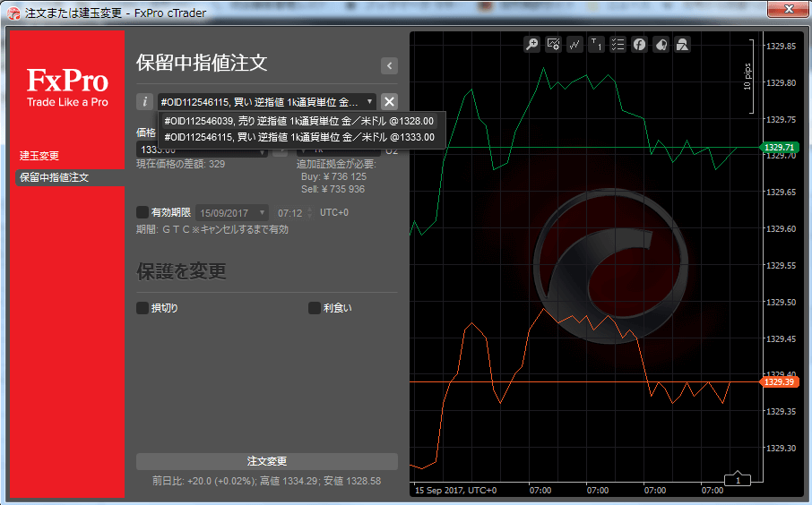Click the 注文変更 modify order button
The width and height of the screenshot is (812, 505).
(267, 461)
